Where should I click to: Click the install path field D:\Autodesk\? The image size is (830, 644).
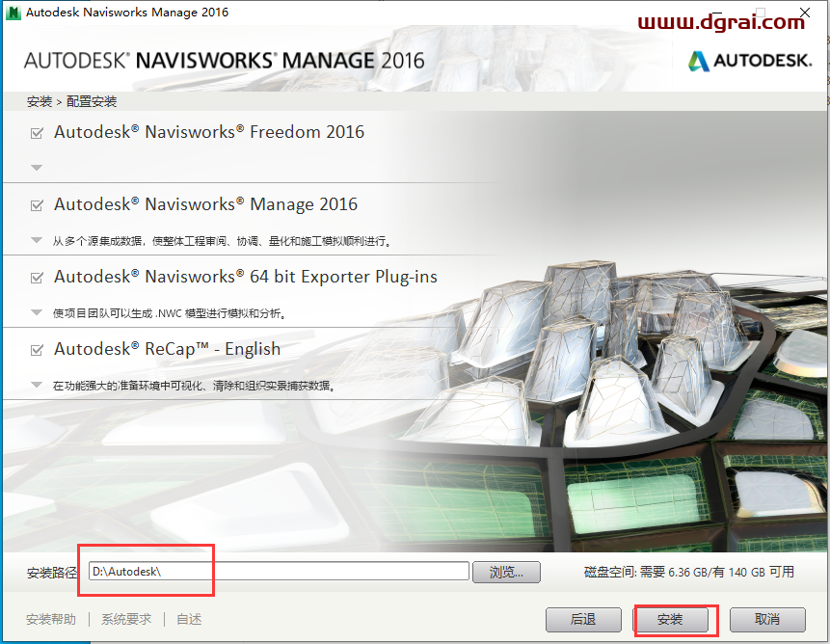[279, 572]
